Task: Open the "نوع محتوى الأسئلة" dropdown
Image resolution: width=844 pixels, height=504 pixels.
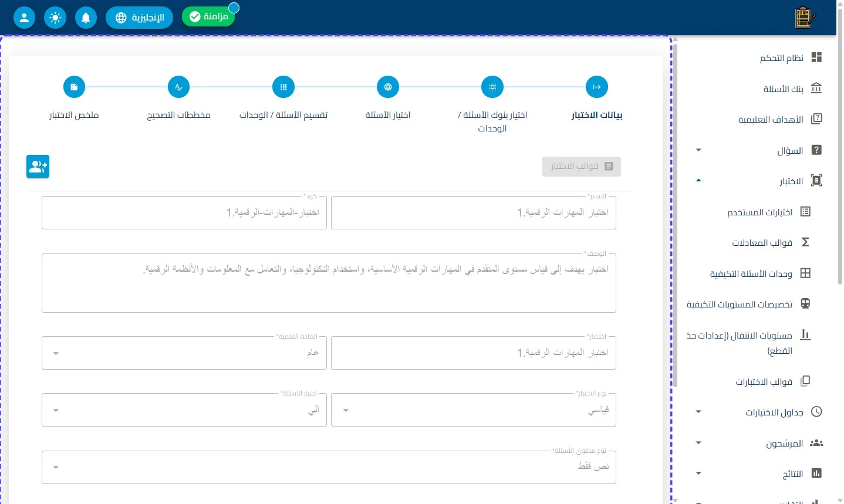Action: tap(329, 467)
